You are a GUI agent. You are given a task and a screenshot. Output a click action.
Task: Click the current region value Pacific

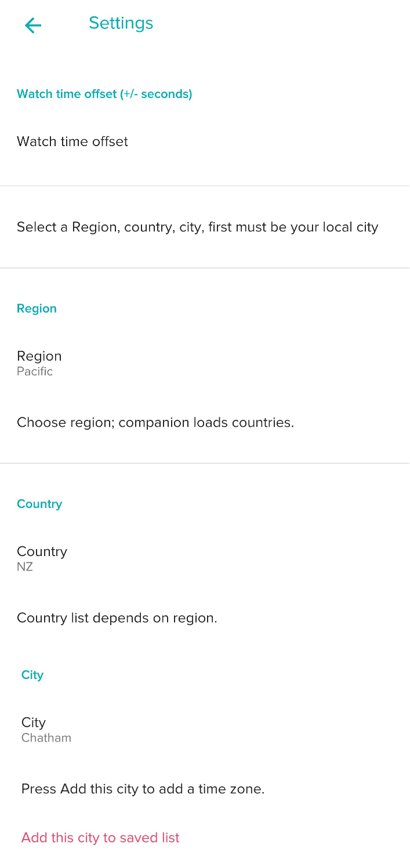coord(35,371)
